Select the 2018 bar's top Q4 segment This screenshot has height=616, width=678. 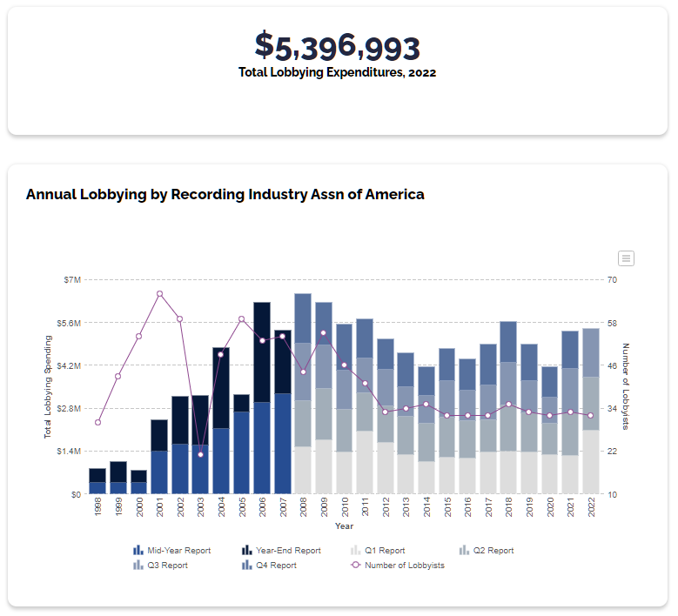(508, 342)
